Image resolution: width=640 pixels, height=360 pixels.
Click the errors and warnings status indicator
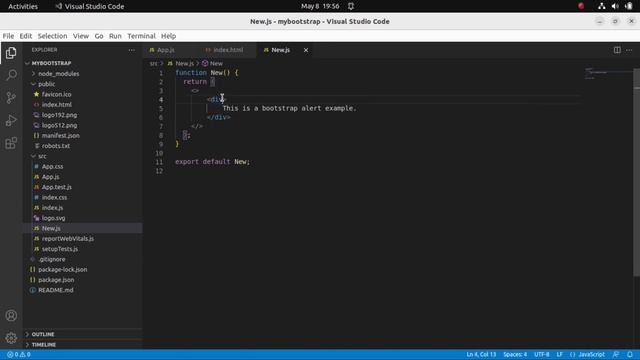19,354
